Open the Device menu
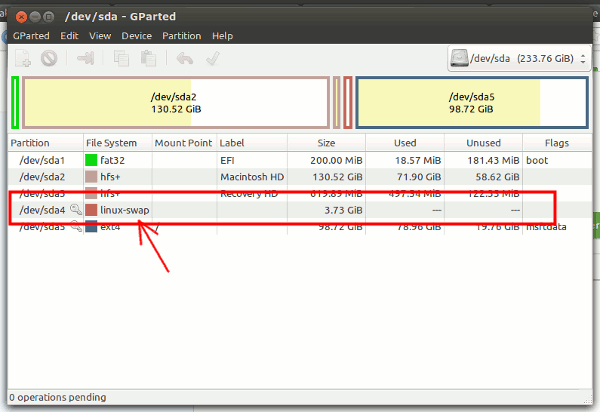 [x=137, y=36]
